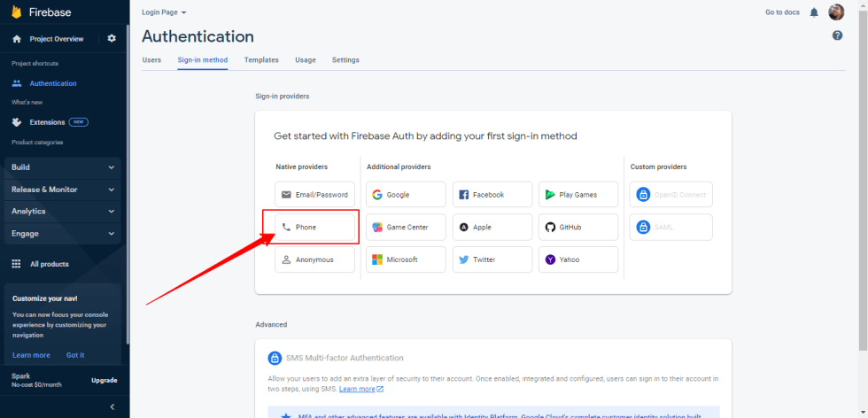
Task: Expand the Analytics category
Action: click(63, 212)
